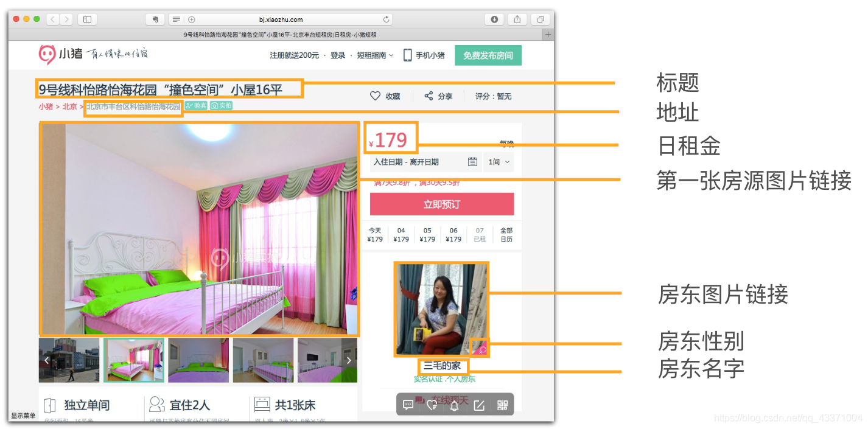Screen dimensions: 868x429
Task: Go forward with Safari's forward arrow
Action: [66, 19]
